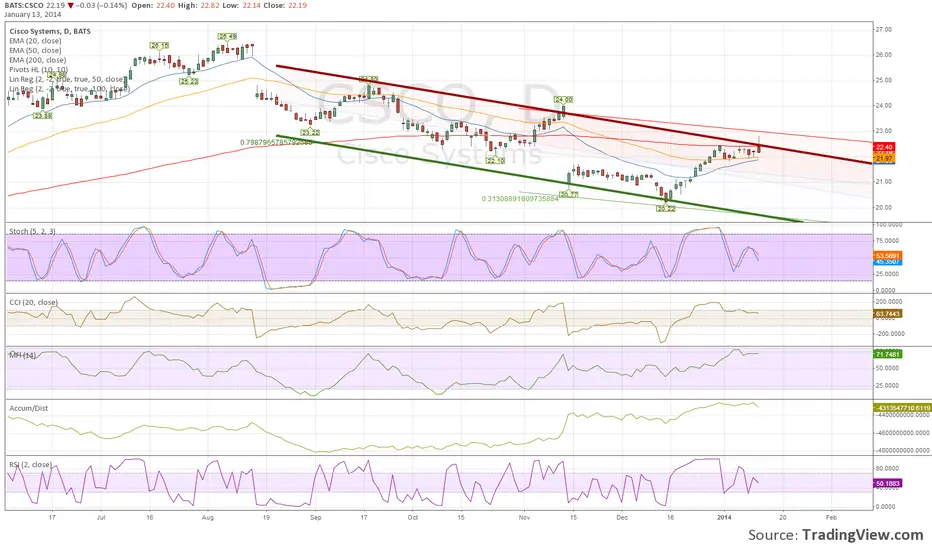The width and height of the screenshot is (932, 550).
Task: Select the Cisco Systems, D, BATS chart title
Action: click(x=50, y=31)
